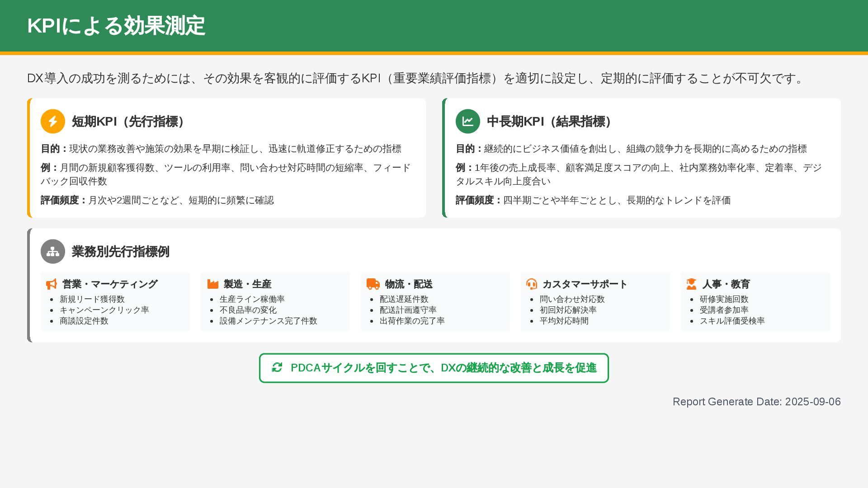Image resolution: width=868 pixels, height=488 pixels.
Task: Click the line chart icon beside 中長期KPI
Action: 468,122
